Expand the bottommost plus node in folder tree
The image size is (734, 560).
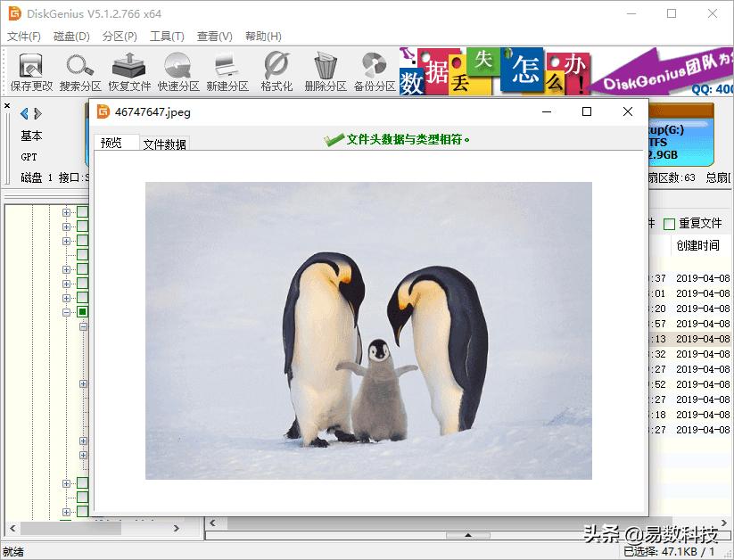pos(66,512)
